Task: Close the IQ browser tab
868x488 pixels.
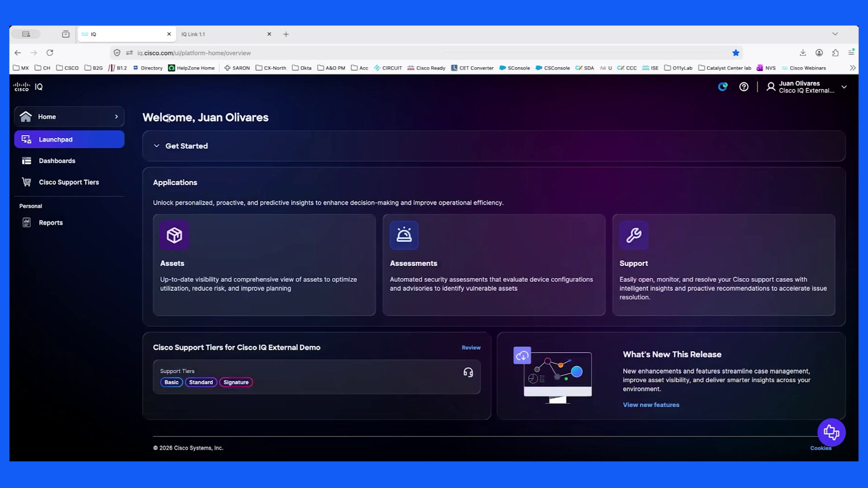Action: pyautogui.click(x=169, y=34)
